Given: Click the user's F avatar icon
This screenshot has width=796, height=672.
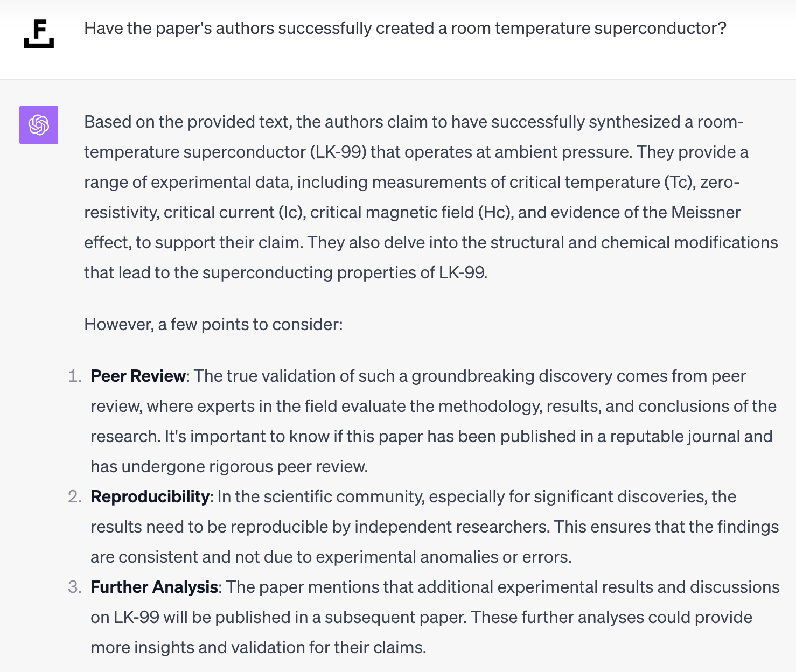Looking at the screenshot, I should pyautogui.click(x=39, y=33).
